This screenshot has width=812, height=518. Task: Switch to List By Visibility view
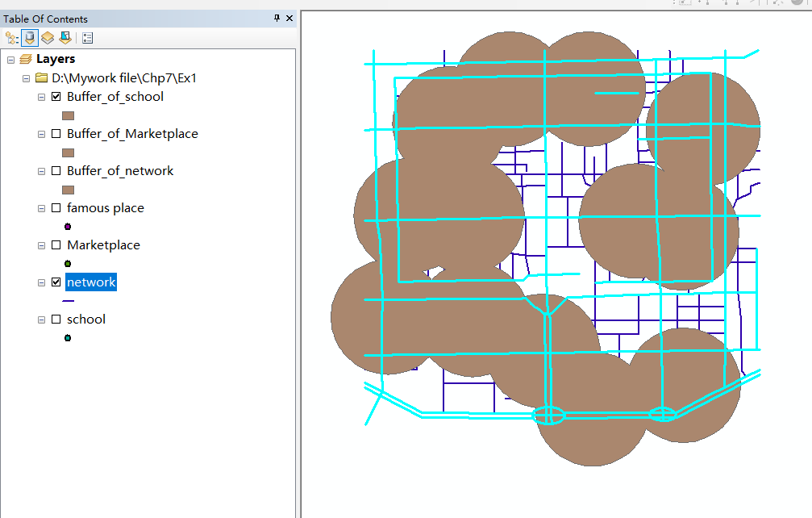point(47,38)
